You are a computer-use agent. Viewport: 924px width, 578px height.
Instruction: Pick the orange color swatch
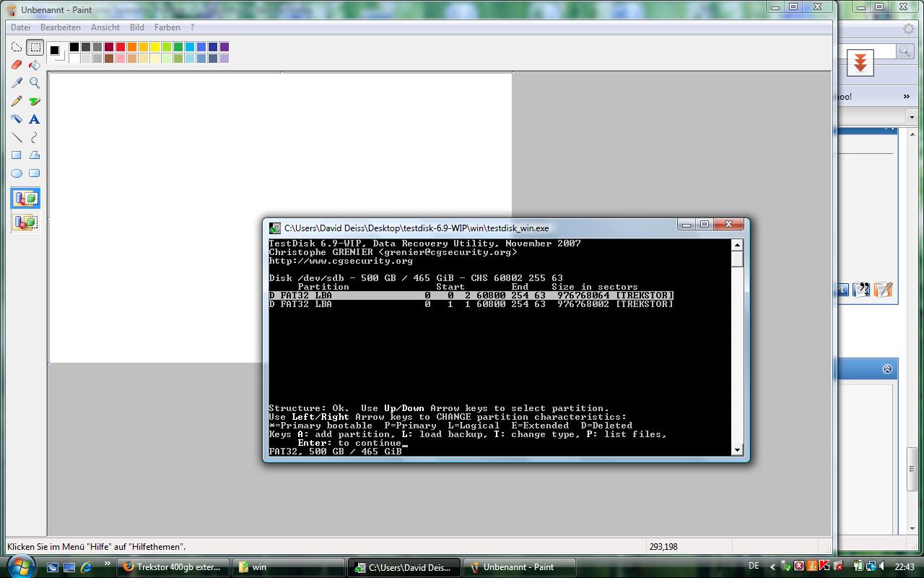(x=132, y=47)
